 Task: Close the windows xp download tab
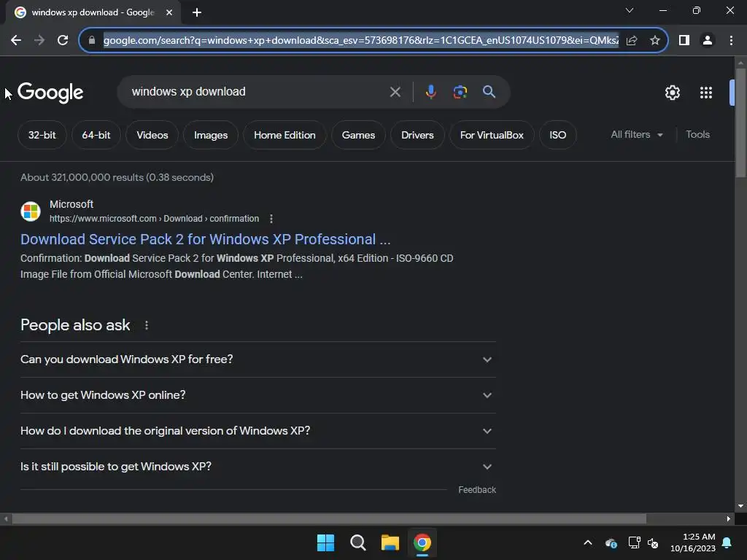point(169,12)
